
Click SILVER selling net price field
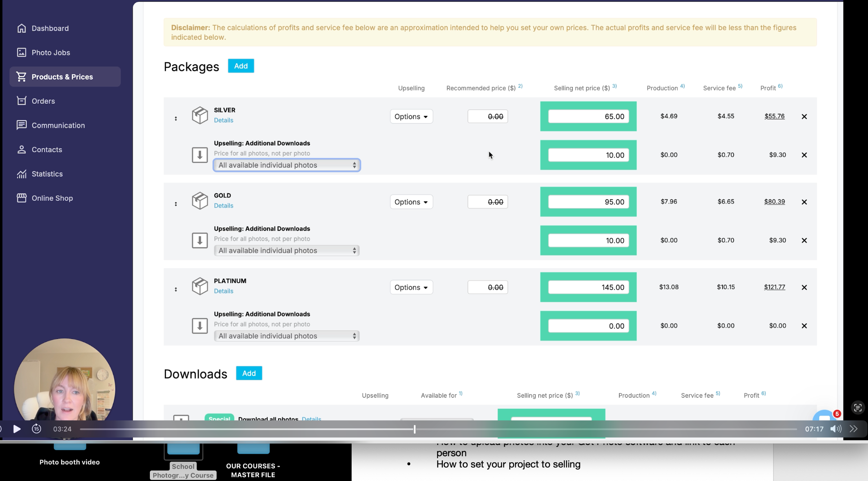pyautogui.click(x=588, y=116)
